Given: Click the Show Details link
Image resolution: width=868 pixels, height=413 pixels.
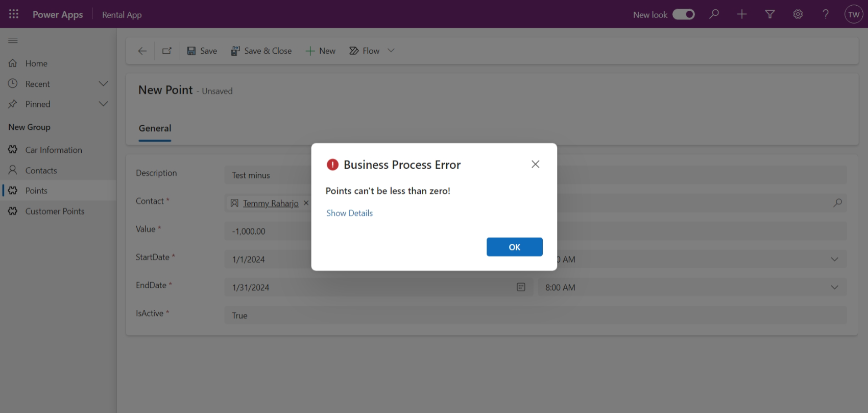Looking at the screenshot, I should [350, 213].
